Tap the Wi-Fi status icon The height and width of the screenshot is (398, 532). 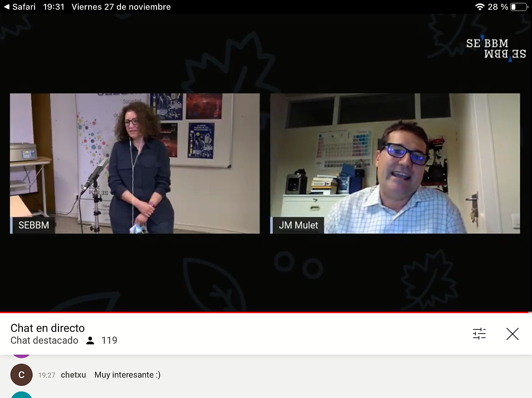coord(480,7)
